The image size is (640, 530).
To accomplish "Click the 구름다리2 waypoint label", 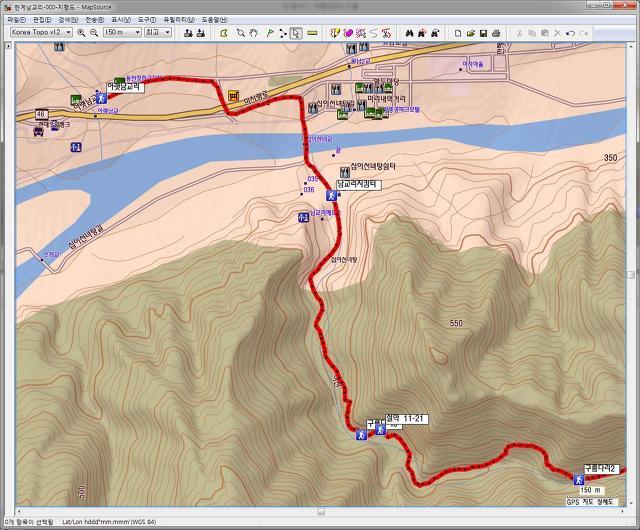I will 602,469.
